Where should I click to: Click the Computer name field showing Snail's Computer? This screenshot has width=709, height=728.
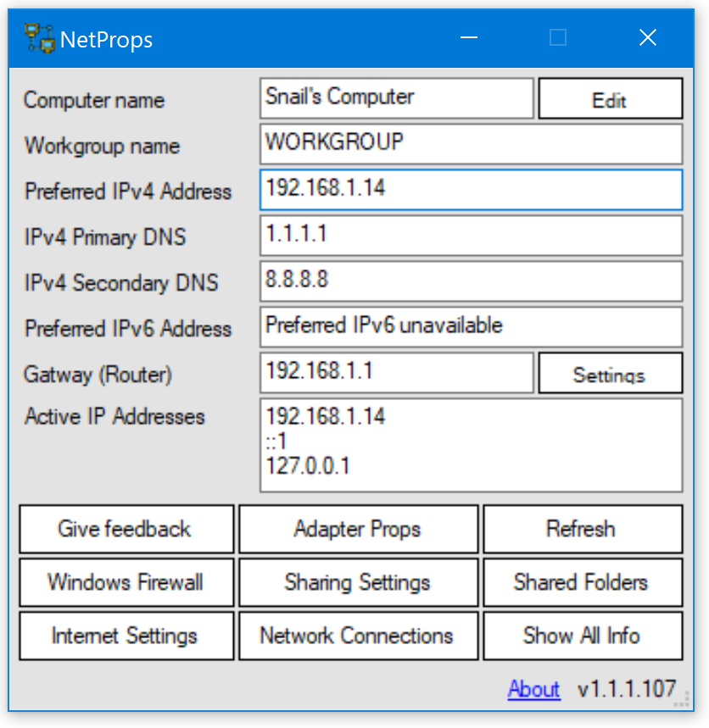coord(396,98)
